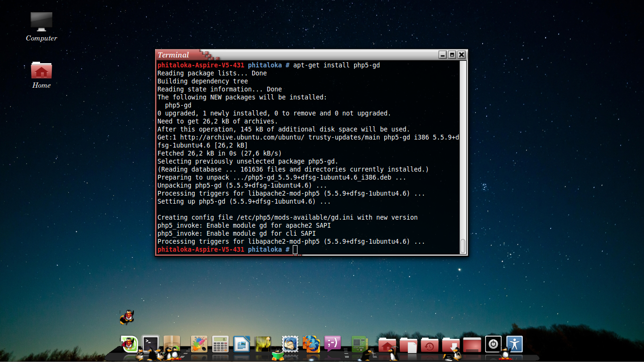Click the 'apt-get install php5-gd' command text
This screenshot has width=644, height=362.
(x=337, y=65)
